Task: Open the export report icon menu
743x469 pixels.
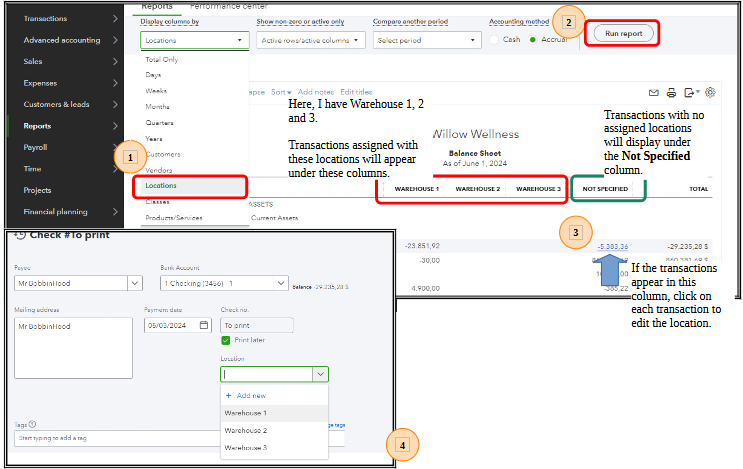Action: coord(691,93)
